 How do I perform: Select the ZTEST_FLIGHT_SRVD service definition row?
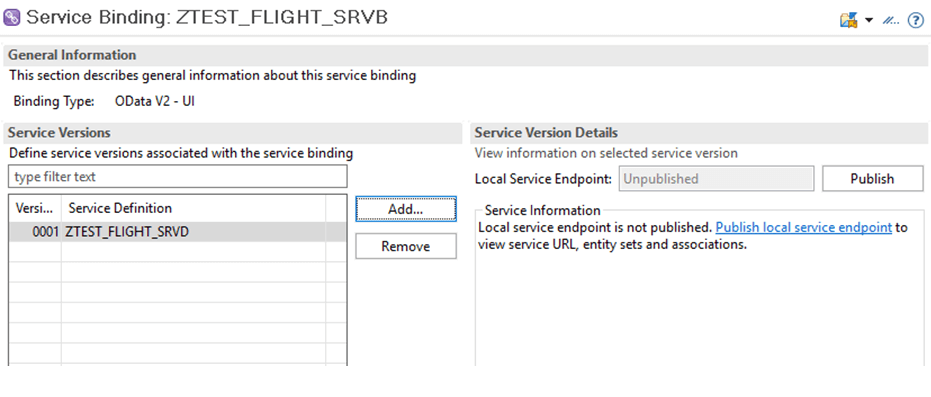click(x=178, y=232)
